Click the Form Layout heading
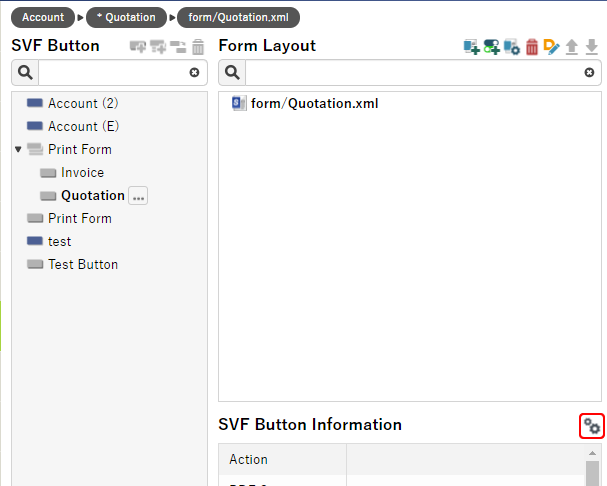This screenshot has height=486, width=607. (267, 45)
